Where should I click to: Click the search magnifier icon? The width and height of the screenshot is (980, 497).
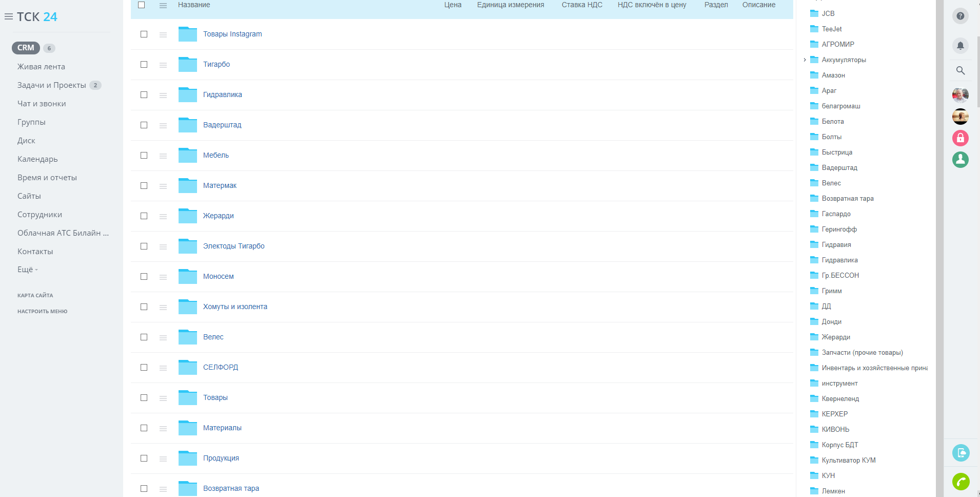960,70
